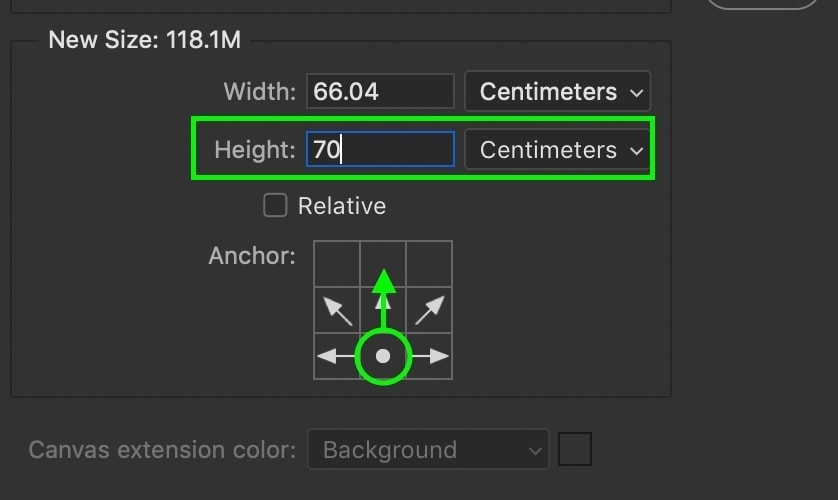
Task: Click the Height input field
Action: pos(380,149)
